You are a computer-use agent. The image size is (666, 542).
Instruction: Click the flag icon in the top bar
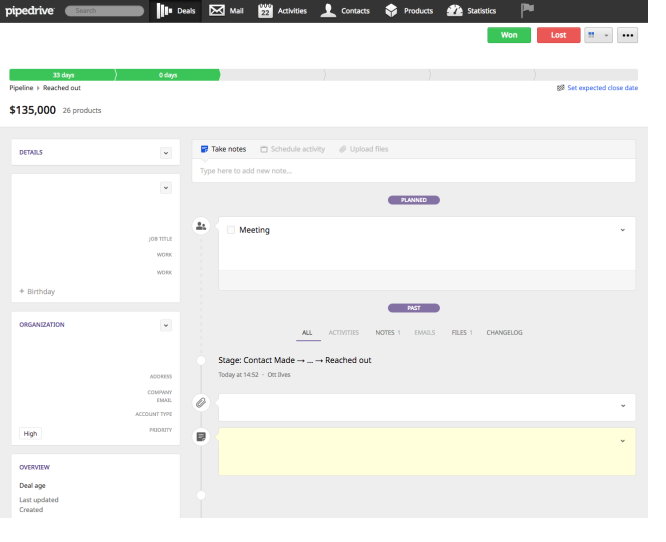[527, 10]
